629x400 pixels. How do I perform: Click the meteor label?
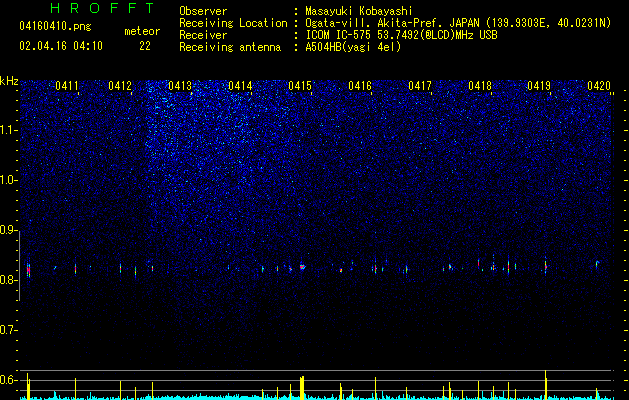click(142, 31)
